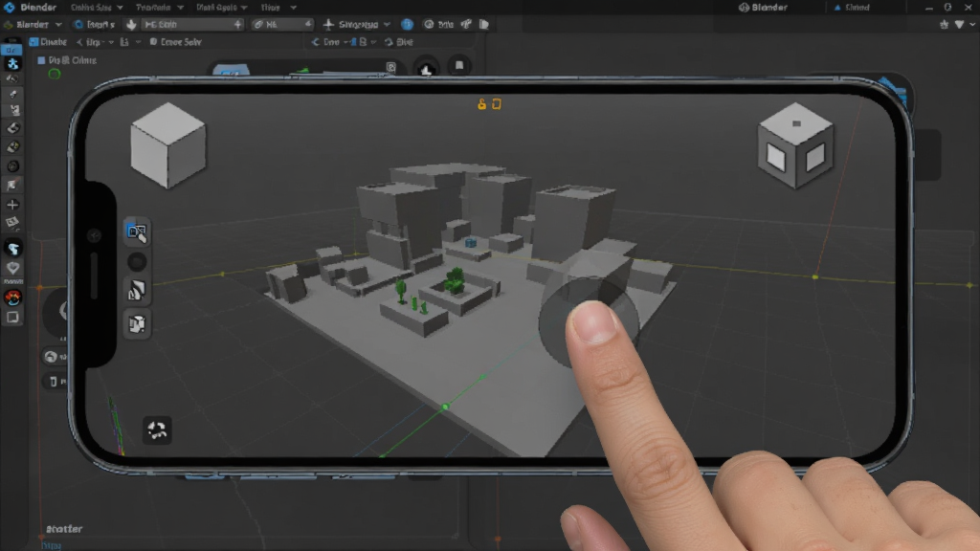
Task: Open the last, shortest menu in the title bar
Action: point(270,8)
